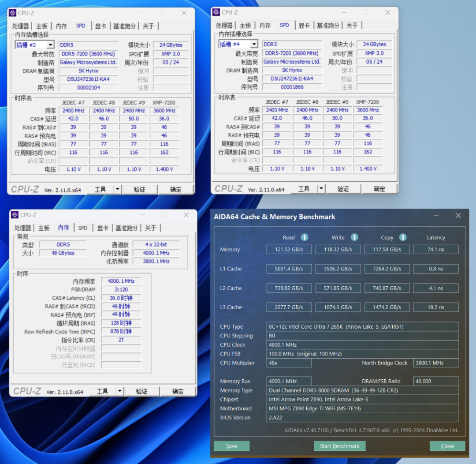Click the 4 x 32-bit channel field

pyautogui.click(x=156, y=245)
